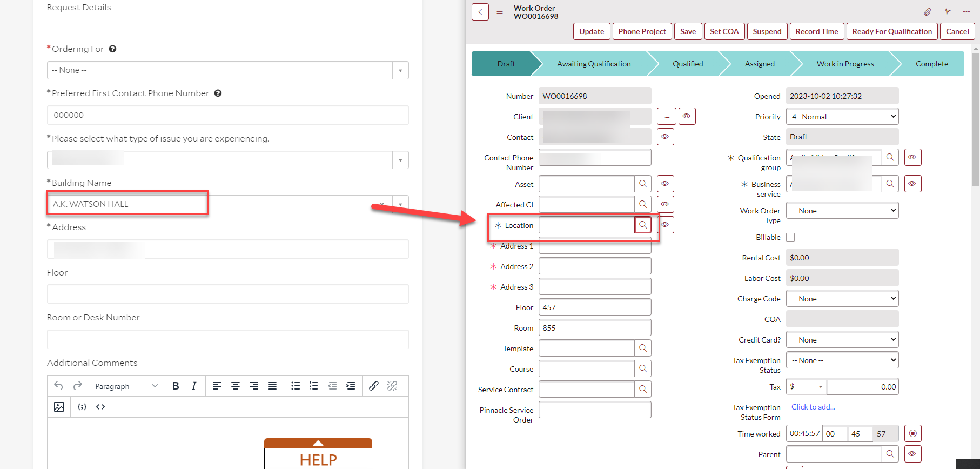The image size is (980, 469).
Task: Show help for Ordering For field
Action: (112, 49)
